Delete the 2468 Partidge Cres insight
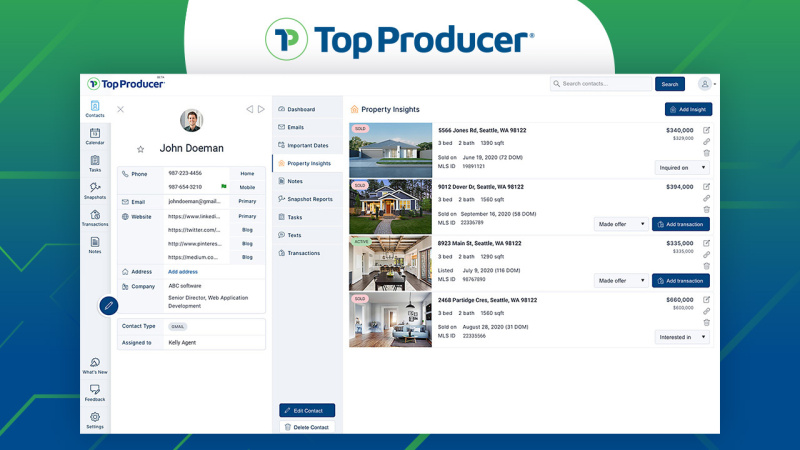Screen dimensions: 800x450 (x=707, y=322)
